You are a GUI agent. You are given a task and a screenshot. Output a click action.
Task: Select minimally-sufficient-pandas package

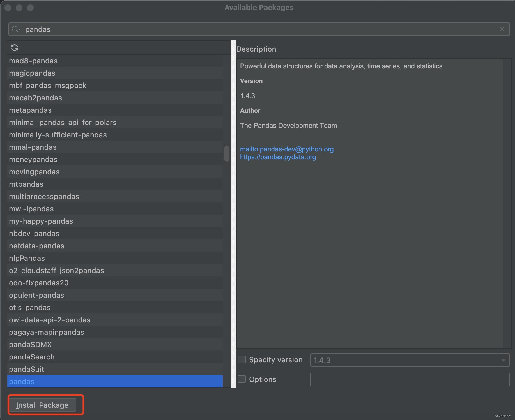click(115, 135)
